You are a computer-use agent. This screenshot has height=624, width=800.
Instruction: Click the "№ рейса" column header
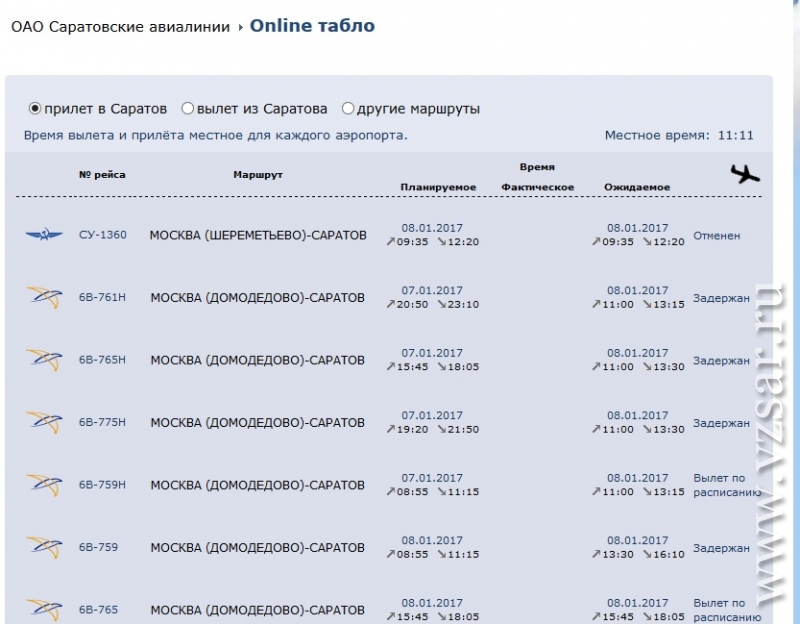[102, 174]
